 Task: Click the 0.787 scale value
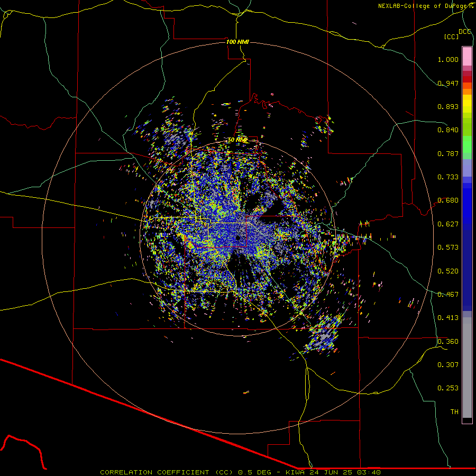point(448,153)
